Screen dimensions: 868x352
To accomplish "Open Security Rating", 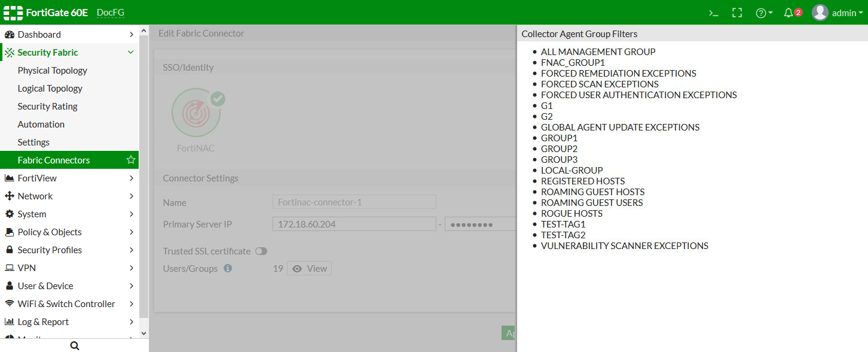I will click(48, 106).
